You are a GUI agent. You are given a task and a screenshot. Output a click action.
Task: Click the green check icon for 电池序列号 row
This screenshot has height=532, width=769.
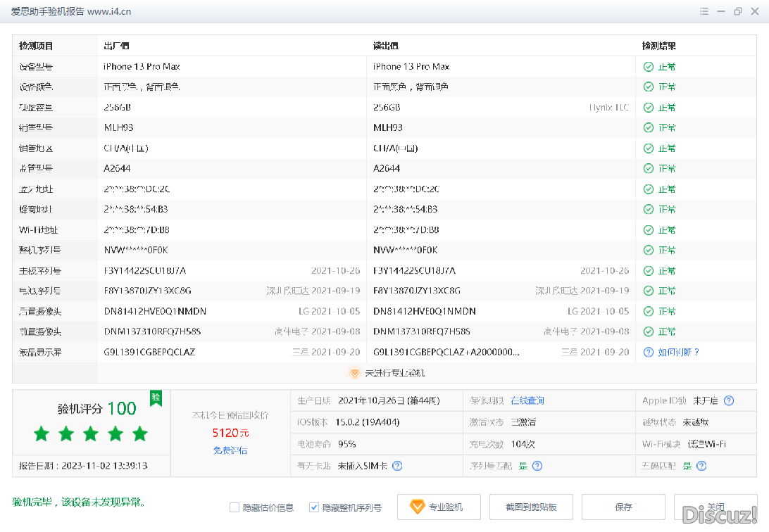click(x=649, y=291)
